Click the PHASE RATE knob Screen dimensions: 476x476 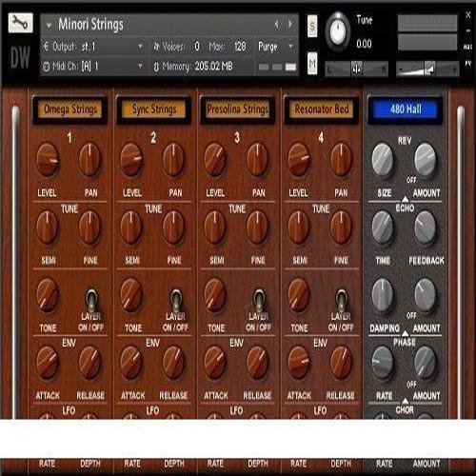point(383,363)
